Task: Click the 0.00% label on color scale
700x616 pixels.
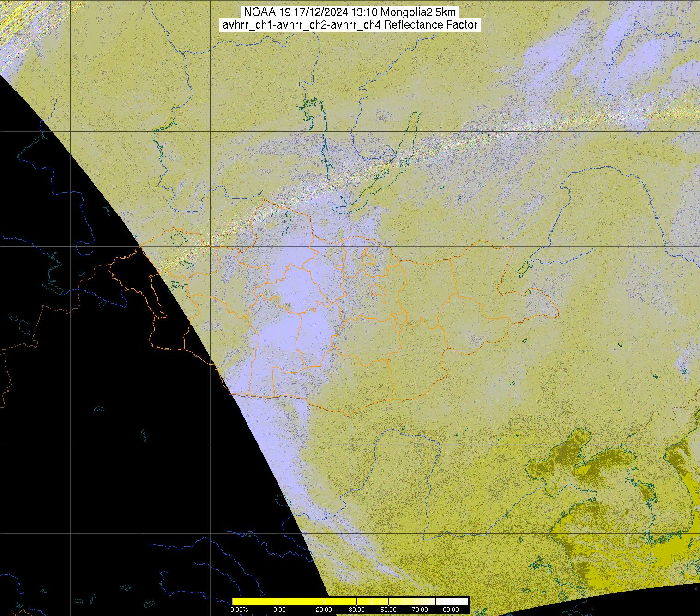Action: click(239, 610)
